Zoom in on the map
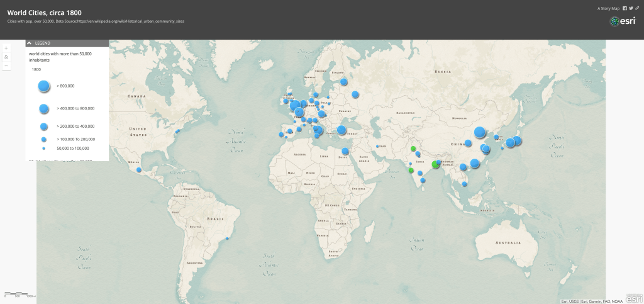Screen dimensions: 644x304 pos(6,48)
